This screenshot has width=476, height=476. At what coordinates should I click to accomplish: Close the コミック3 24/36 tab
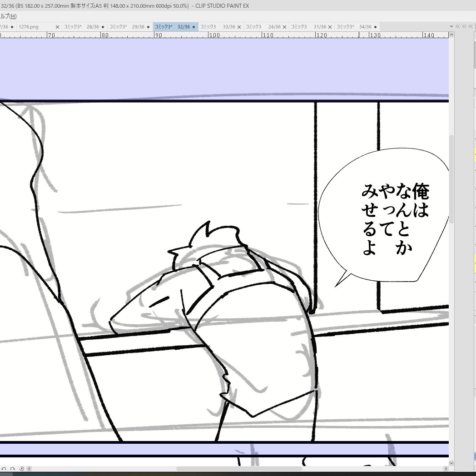284,27
